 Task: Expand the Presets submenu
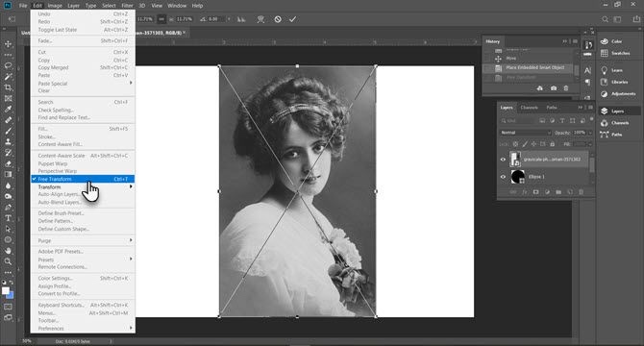pyautogui.click(x=83, y=259)
